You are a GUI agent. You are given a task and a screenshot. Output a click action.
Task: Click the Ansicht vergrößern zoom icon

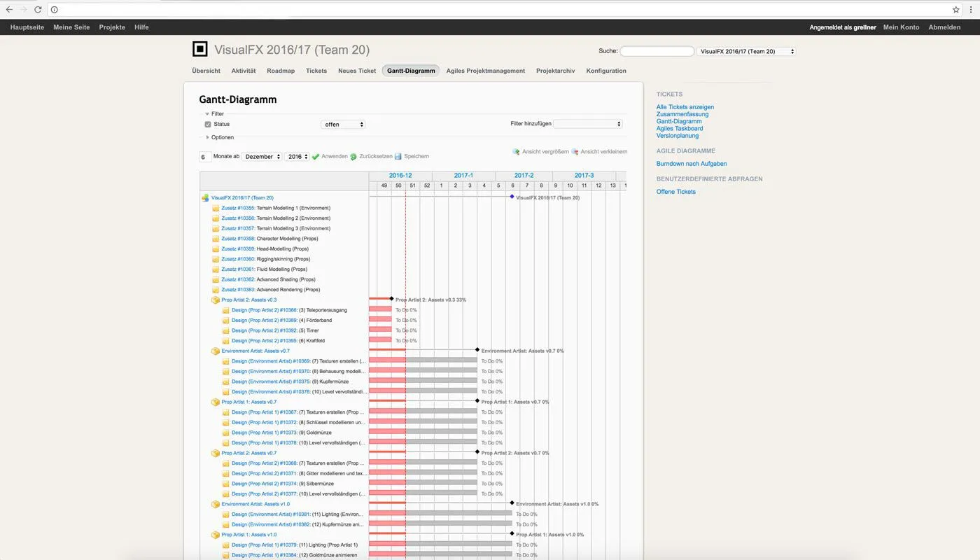[517, 152]
